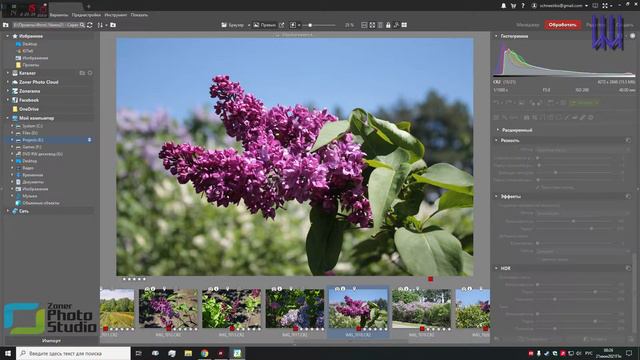Open File Explorer from the taskbar

(188, 353)
